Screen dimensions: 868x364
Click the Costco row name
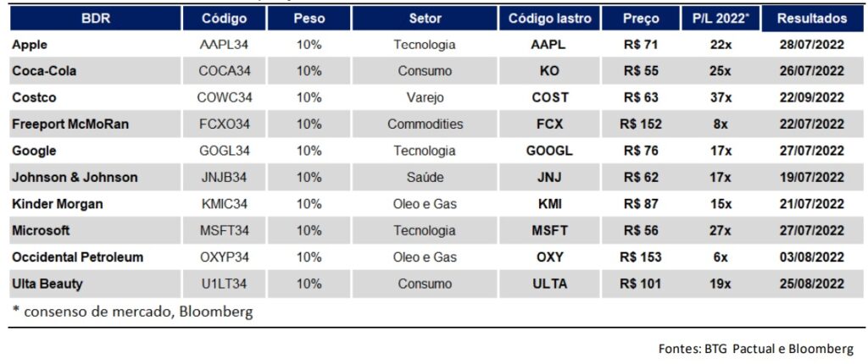coord(34,97)
